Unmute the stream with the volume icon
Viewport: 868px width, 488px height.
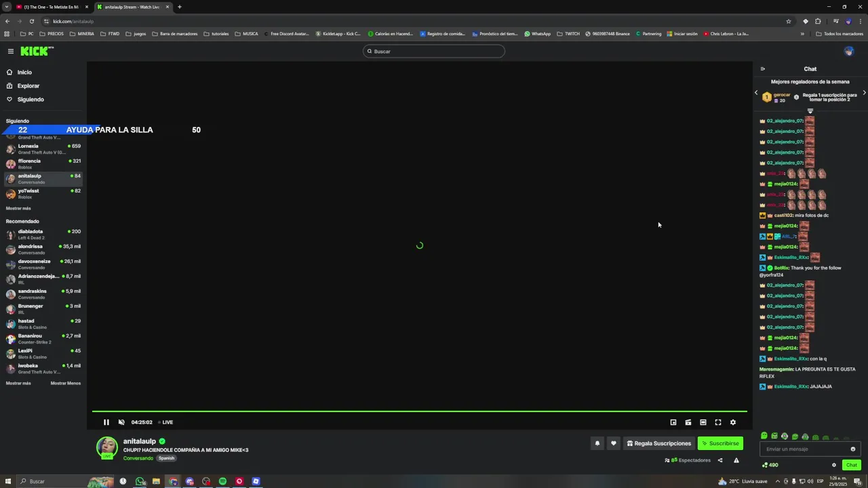[121, 422]
